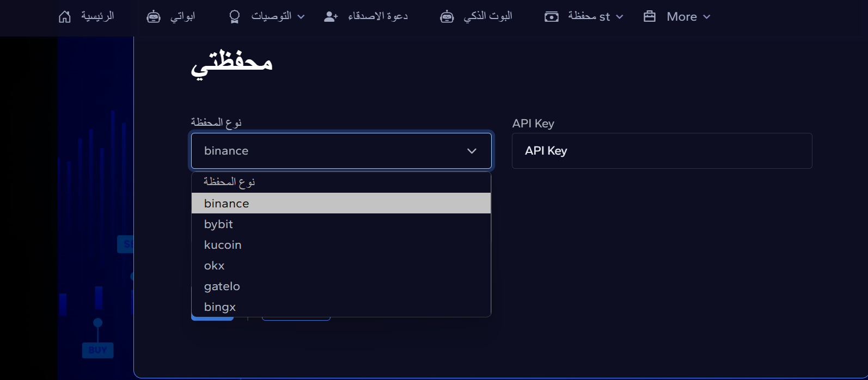
Task: Click the lightbulb icon beside التوصيات
Action: pyautogui.click(x=235, y=17)
